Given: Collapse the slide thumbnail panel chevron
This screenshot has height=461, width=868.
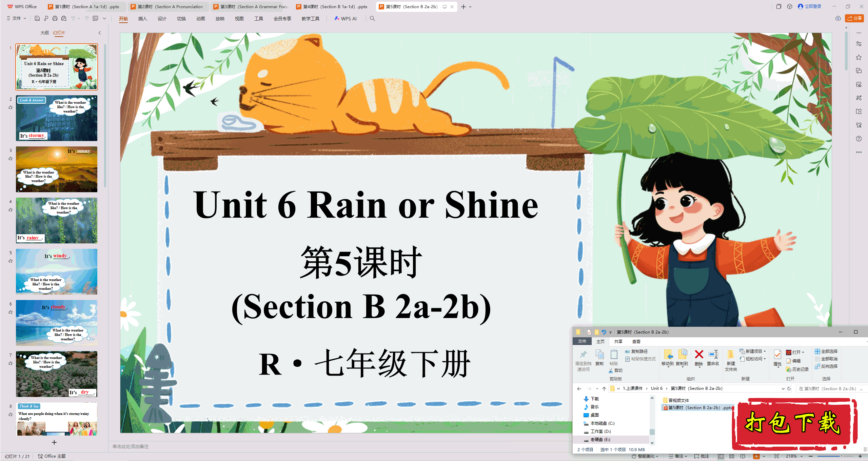Looking at the screenshot, I should [x=100, y=33].
